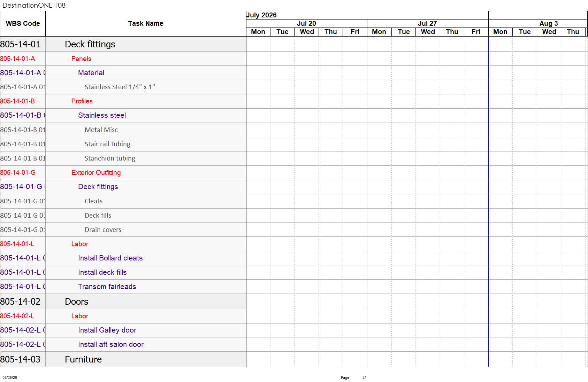This screenshot has width=588, height=382.
Task: Select Install deck fills task
Action: (x=102, y=272)
